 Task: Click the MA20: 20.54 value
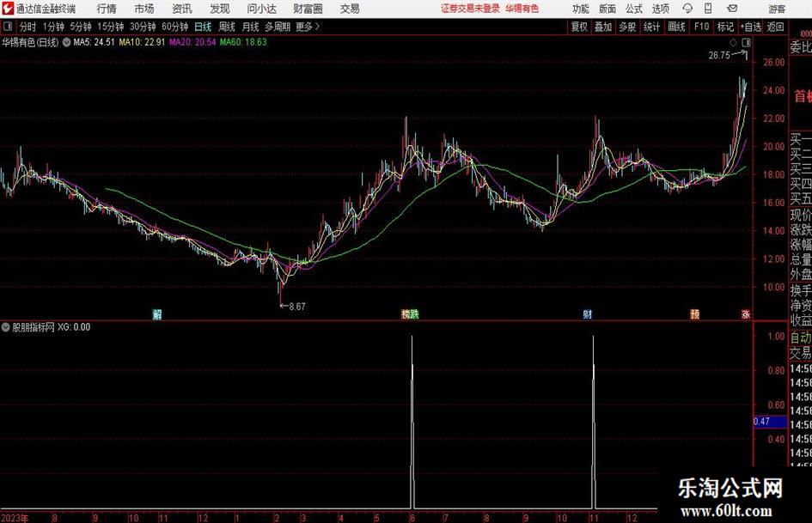pyautogui.click(x=192, y=42)
